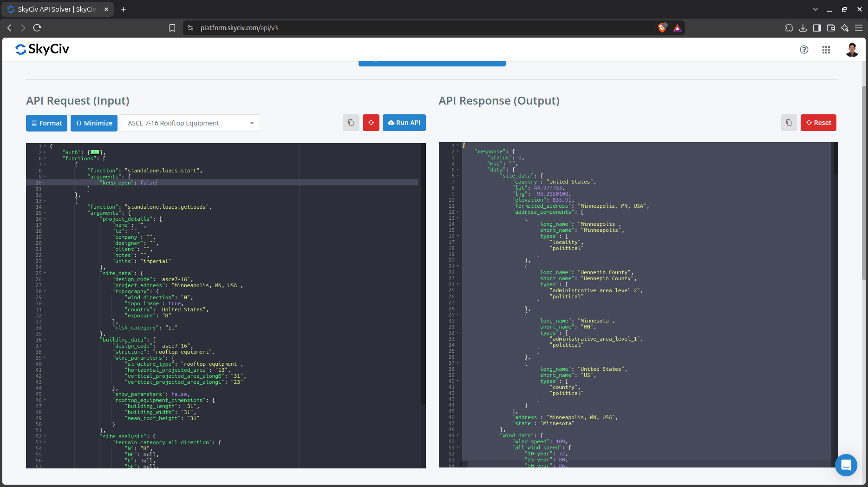The width and height of the screenshot is (868, 487).
Task: Go forward in browser history
Action: 23,28
